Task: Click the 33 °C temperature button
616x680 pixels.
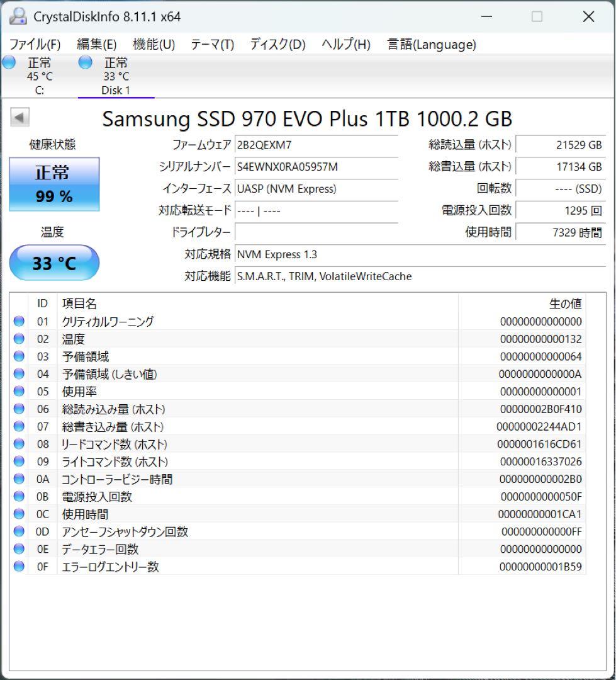Action: pyautogui.click(x=54, y=263)
